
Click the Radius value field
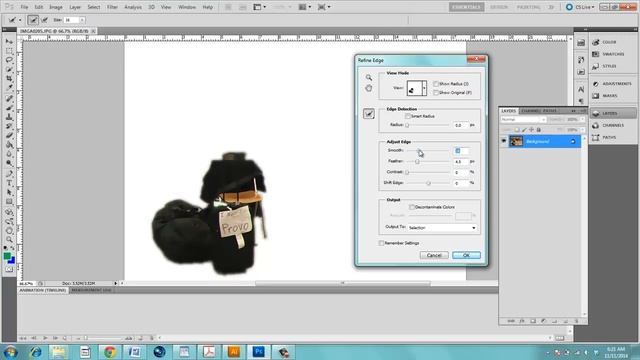point(461,125)
